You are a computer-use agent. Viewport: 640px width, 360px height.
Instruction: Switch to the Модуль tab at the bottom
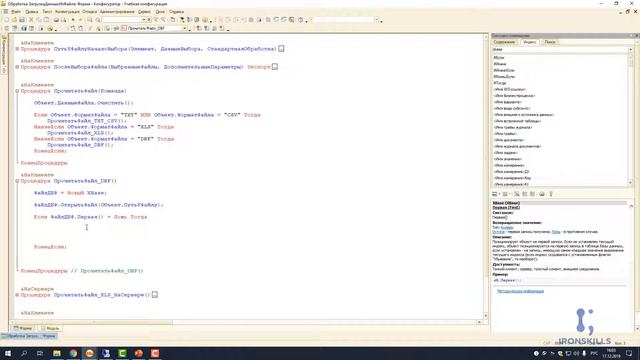tap(50, 328)
